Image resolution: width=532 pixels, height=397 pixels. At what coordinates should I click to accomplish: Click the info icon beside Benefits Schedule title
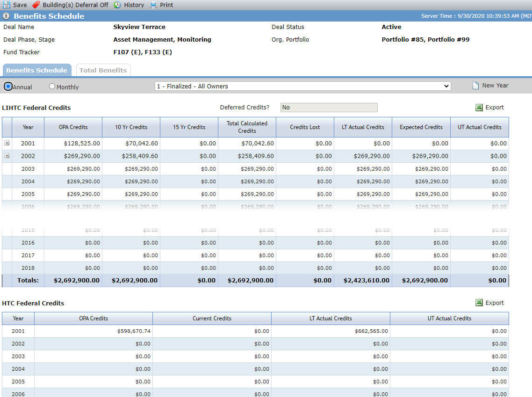coord(6,16)
